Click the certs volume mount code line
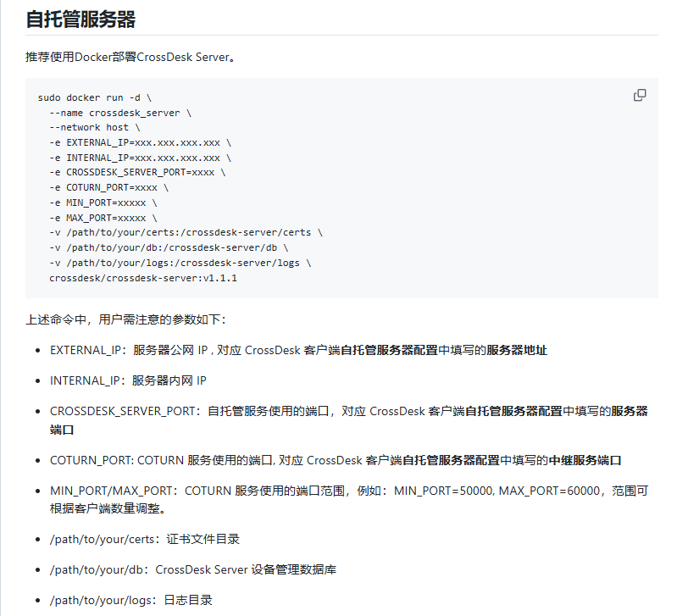677x616 pixels. pos(186,233)
